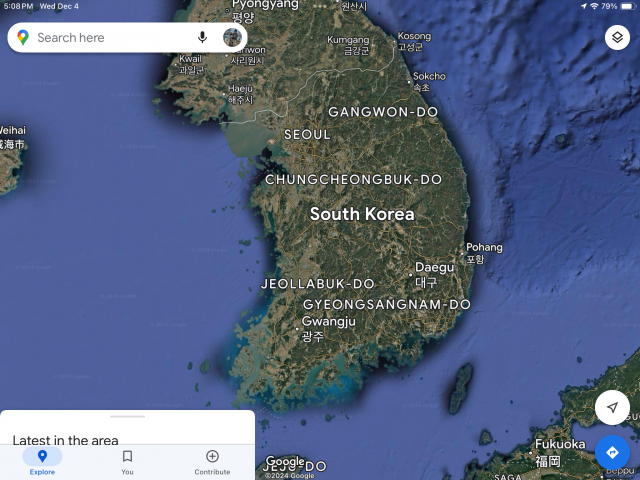Tap the Pohang city label

point(484,248)
